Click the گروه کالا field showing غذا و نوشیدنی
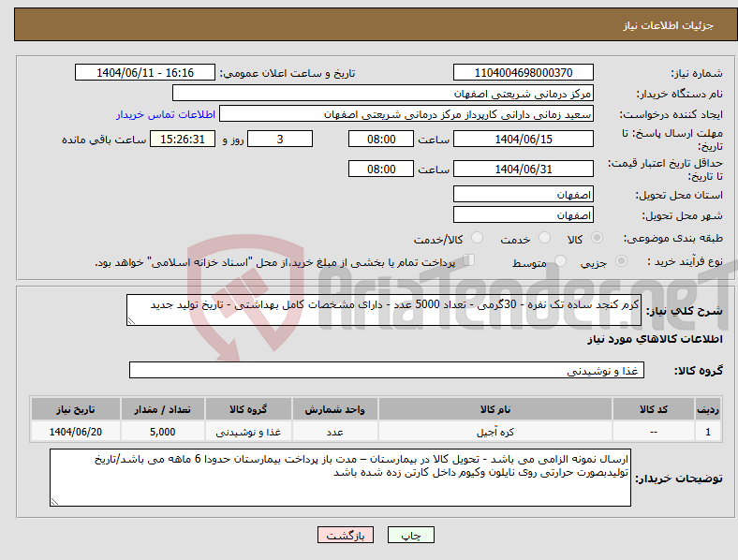The height and width of the screenshot is (560, 738). pyautogui.click(x=387, y=370)
